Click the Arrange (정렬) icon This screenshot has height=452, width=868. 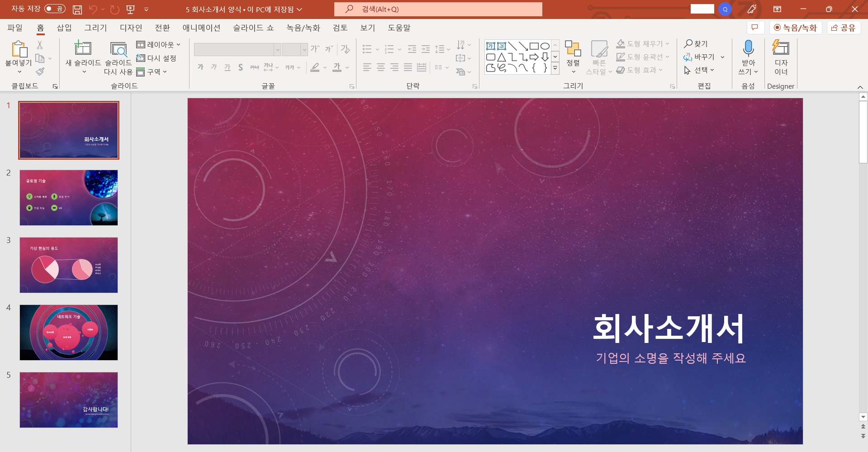click(x=573, y=48)
